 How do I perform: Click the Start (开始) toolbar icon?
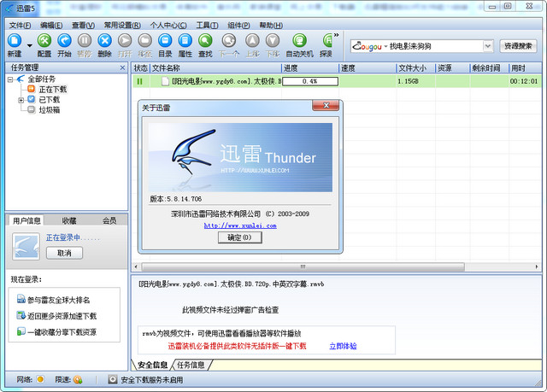(x=64, y=41)
